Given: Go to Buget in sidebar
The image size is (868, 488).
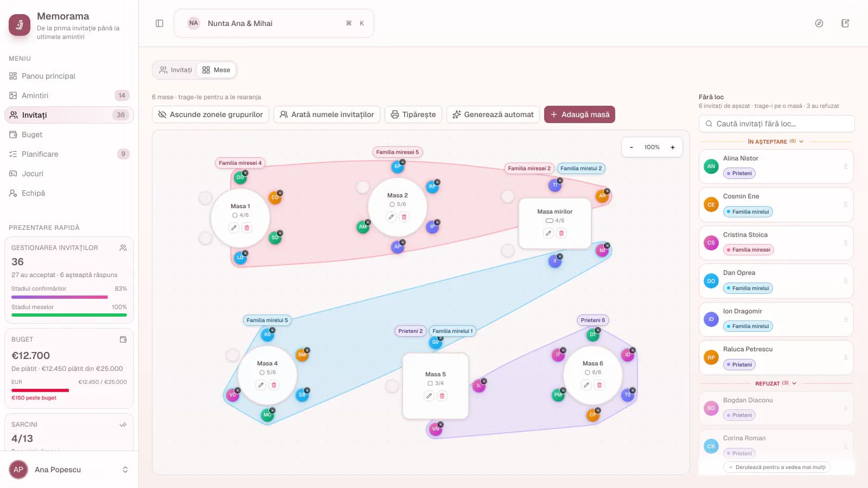Looking at the screenshot, I should (69, 134).
